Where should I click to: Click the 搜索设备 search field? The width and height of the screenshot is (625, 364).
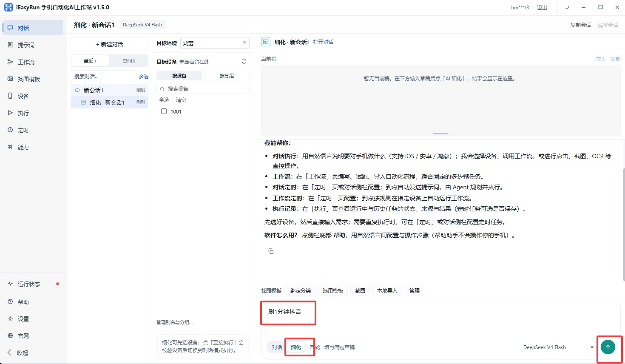[203, 88]
